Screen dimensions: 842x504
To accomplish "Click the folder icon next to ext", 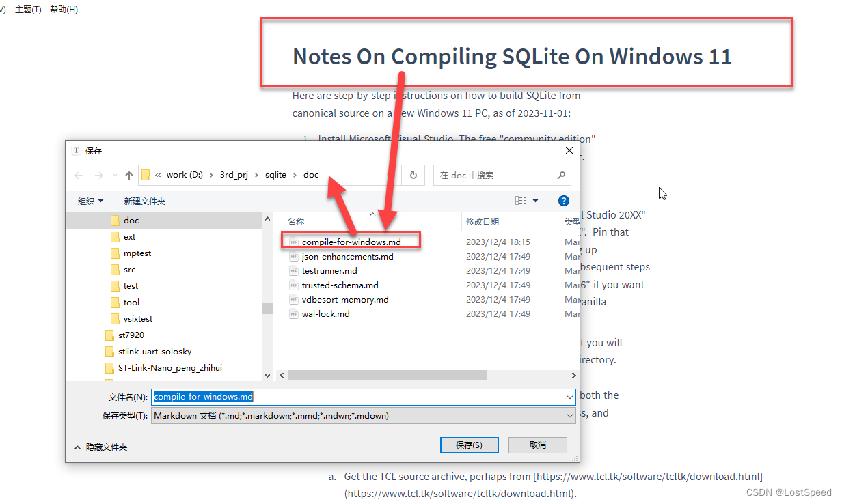I will (x=115, y=237).
